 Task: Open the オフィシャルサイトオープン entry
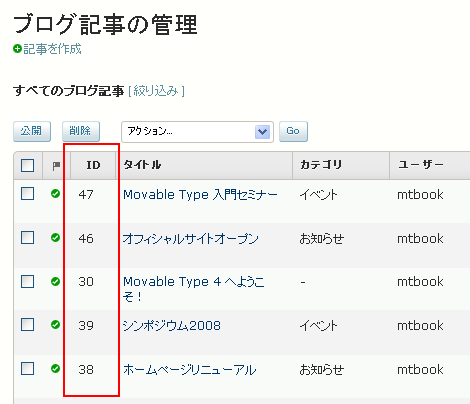click(191, 239)
